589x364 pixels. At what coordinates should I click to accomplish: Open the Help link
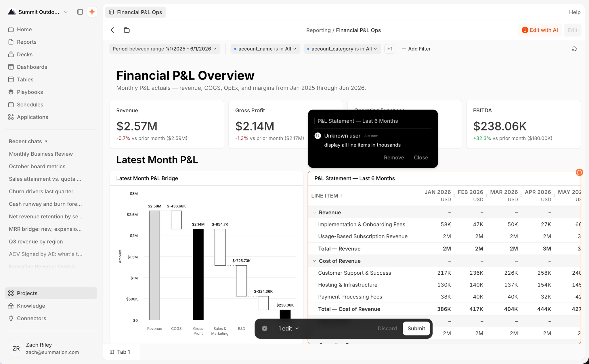pos(575,12)
